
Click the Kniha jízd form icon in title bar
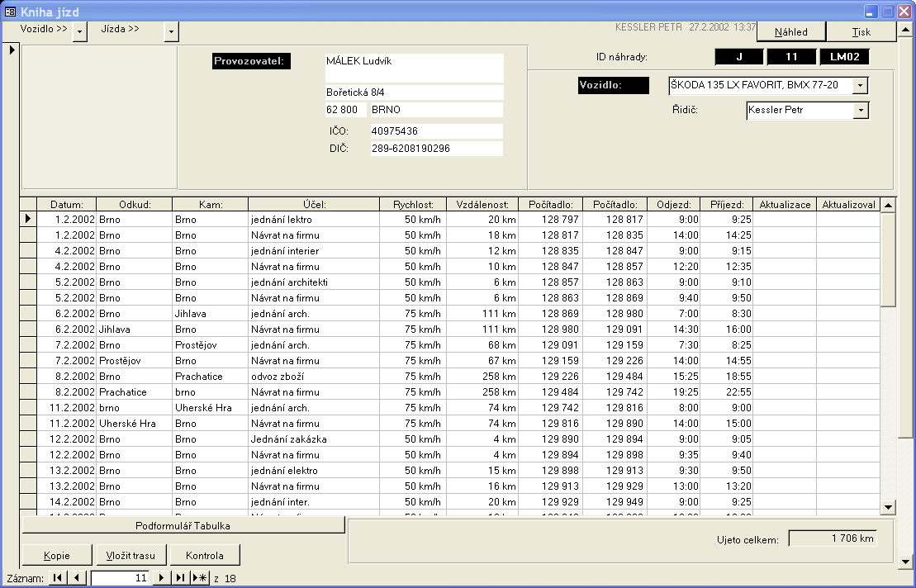[11, 11]
